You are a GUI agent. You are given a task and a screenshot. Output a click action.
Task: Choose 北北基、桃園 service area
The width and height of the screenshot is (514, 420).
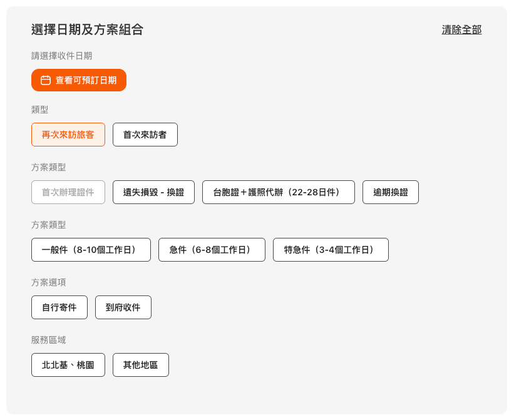pos(68,365)
